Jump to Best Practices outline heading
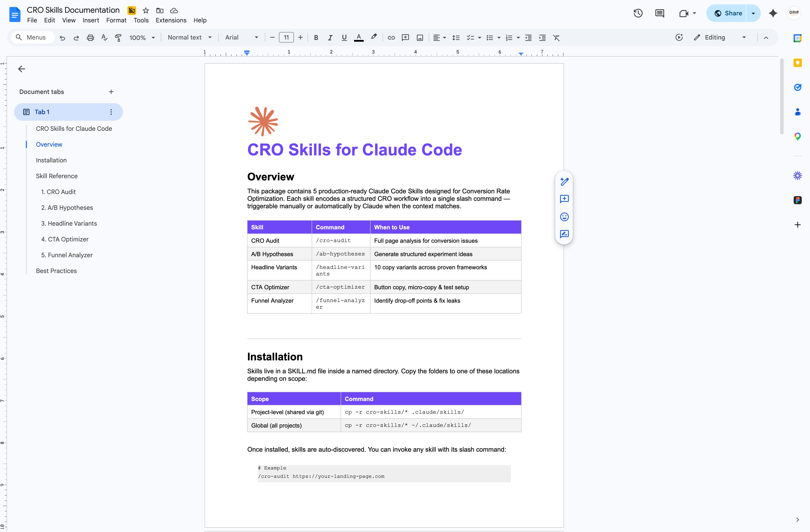 pyautogui.click(x=56, y=271)
